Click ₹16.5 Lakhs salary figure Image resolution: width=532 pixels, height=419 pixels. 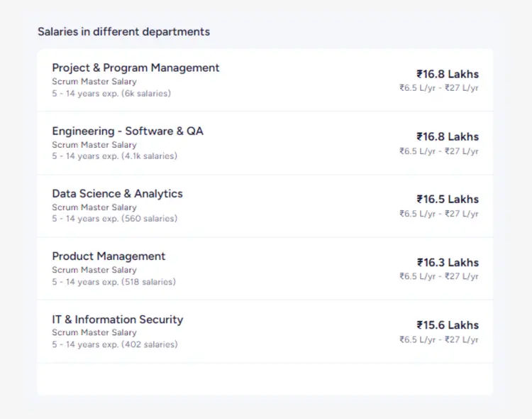(447, 200)
